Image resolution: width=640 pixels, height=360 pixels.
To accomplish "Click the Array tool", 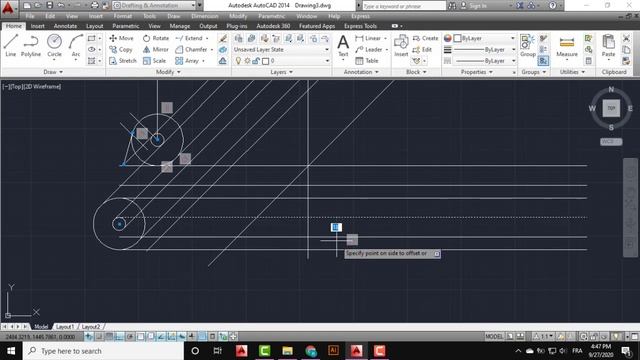I will 187,61.
